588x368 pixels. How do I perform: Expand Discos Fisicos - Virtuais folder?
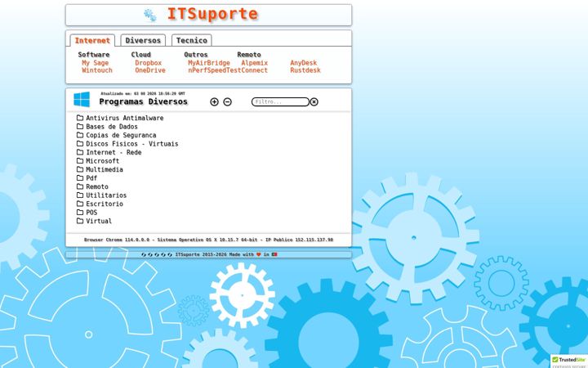point(132,144)
